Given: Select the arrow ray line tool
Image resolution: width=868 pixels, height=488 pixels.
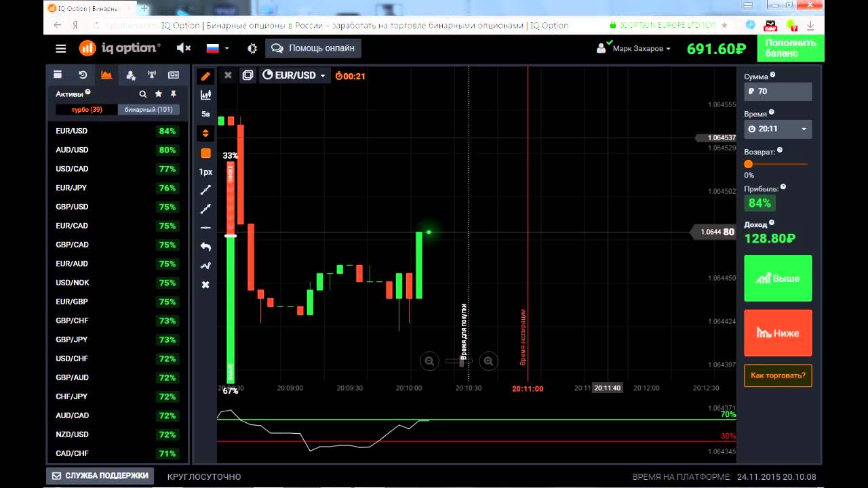Looking at the screenshot, I should (205, 209).
